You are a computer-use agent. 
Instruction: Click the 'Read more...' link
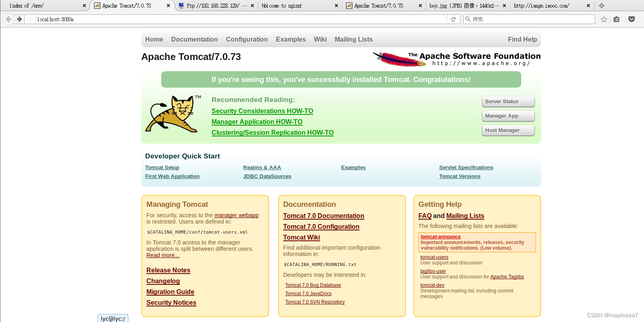click(x=163, y=255)
